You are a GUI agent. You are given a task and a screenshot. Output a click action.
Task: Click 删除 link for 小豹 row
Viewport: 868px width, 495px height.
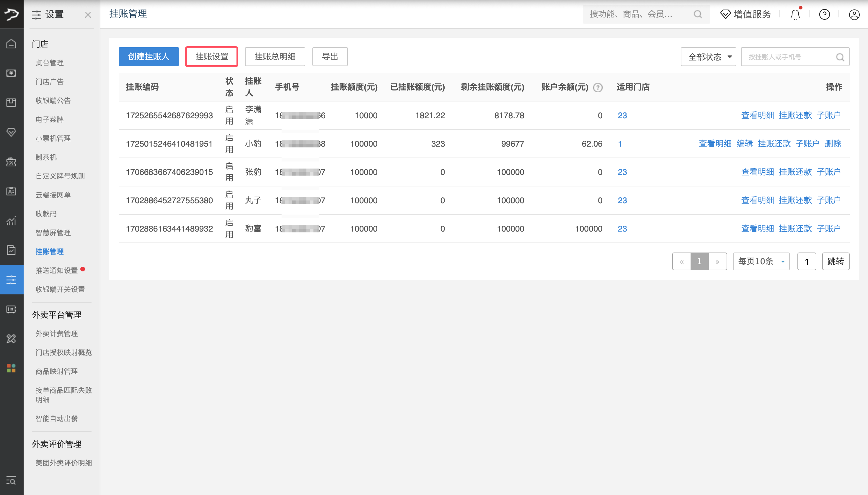pyautogui.click(x=833, y=143)
